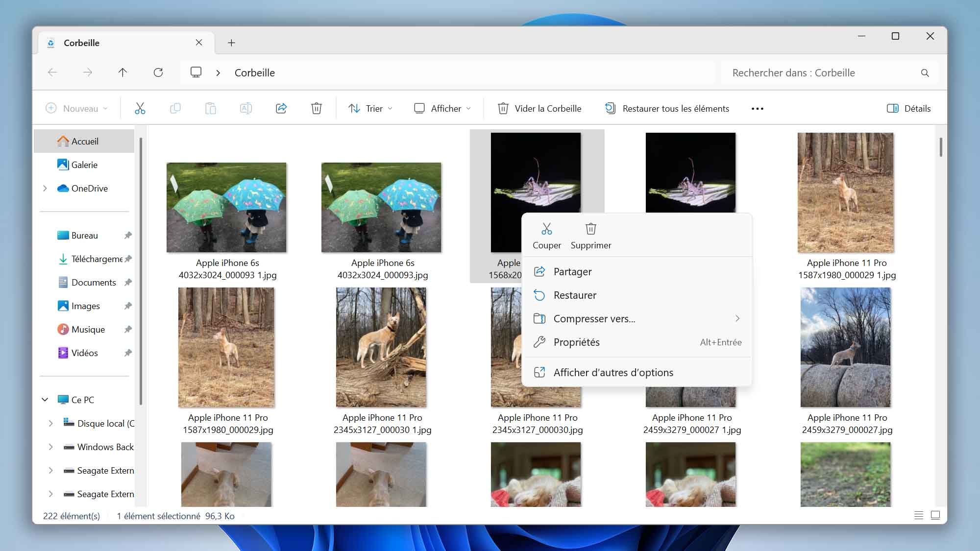The width and height of the screenshot is (980, 551).
Task: Select the 2345x3127_000030 1.jpg dog thumbnail
Action: [x=381, y=347]
